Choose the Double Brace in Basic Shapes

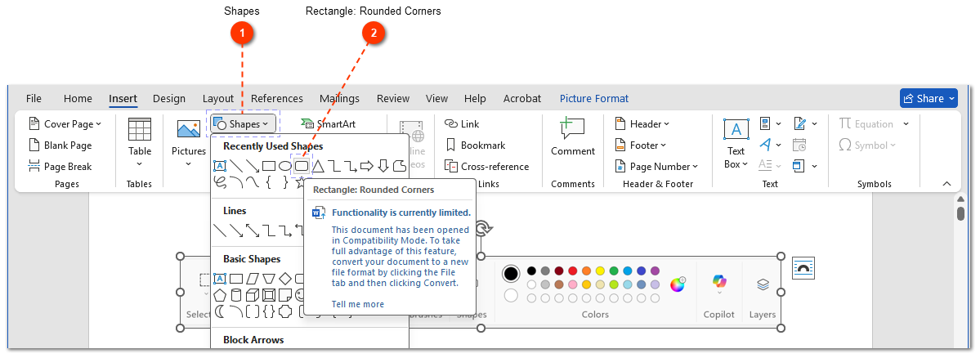click(269, 311)
